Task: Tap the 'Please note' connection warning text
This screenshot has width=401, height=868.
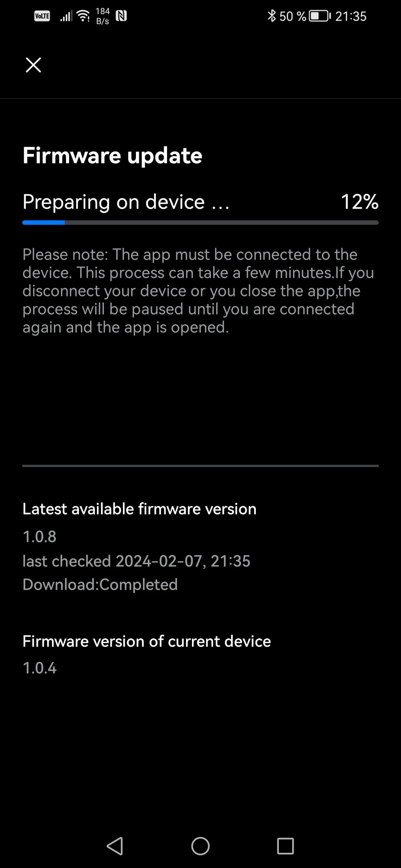Action: point(198,291)
